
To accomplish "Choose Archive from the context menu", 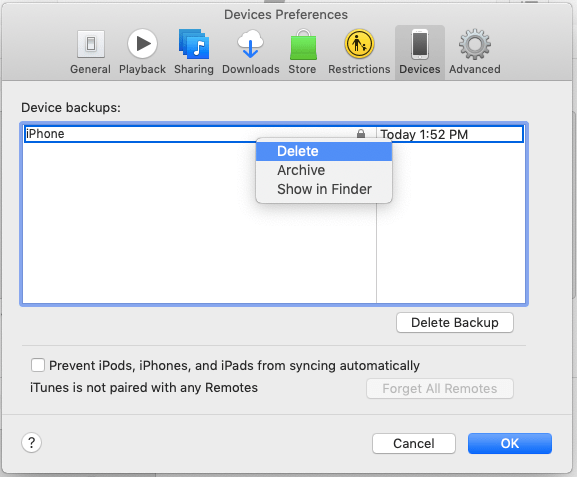I will [324, 170].
